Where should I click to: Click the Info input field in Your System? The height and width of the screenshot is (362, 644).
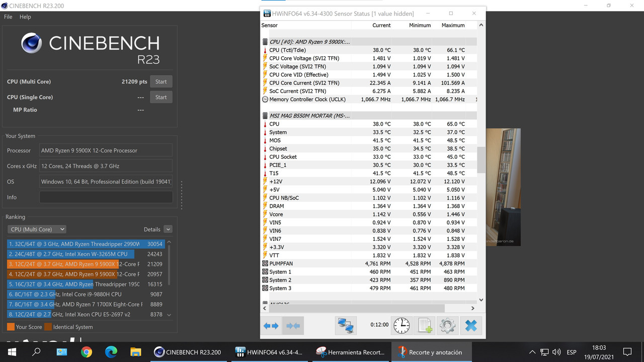click(106, 197)
